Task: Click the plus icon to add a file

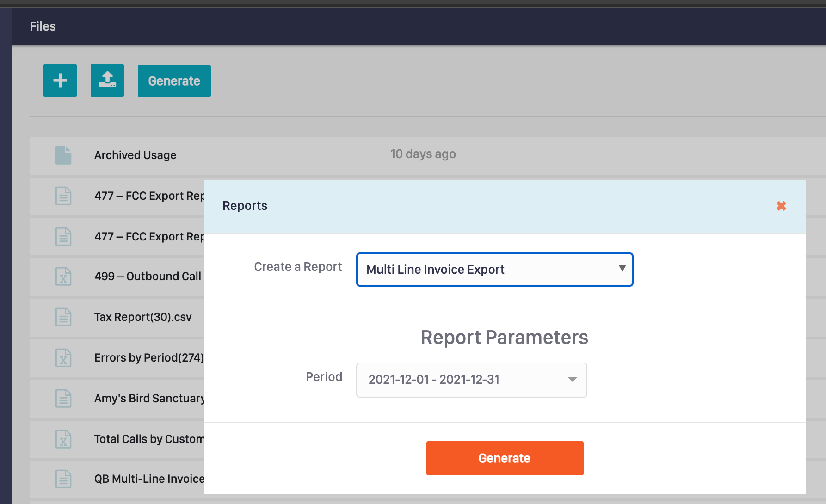Action: tap(60, 80)
